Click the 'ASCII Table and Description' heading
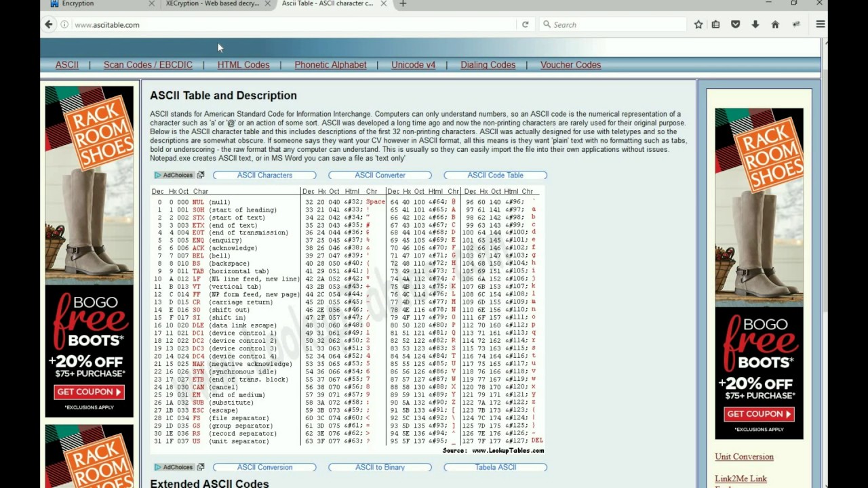Viewport: 868px width, 488px height. click(x=223, y=96)
